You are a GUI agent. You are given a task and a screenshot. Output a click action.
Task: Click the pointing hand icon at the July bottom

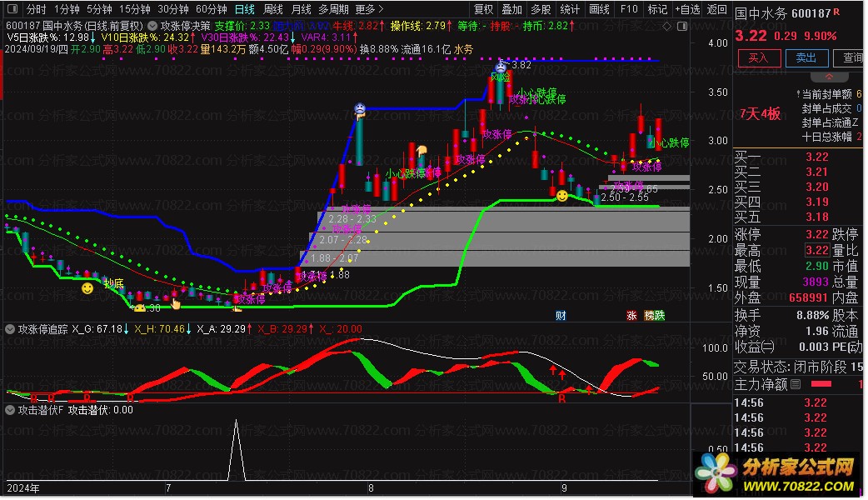[176, 303]
